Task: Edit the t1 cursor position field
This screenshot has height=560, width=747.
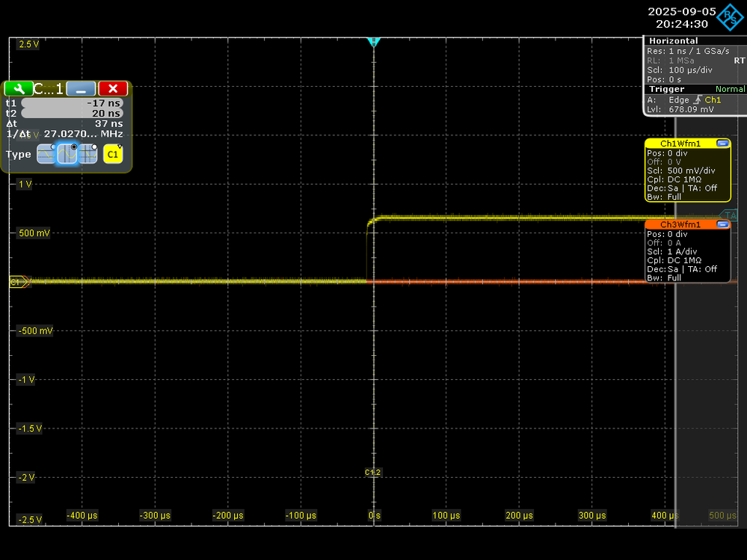Action: tap(72, 103)
